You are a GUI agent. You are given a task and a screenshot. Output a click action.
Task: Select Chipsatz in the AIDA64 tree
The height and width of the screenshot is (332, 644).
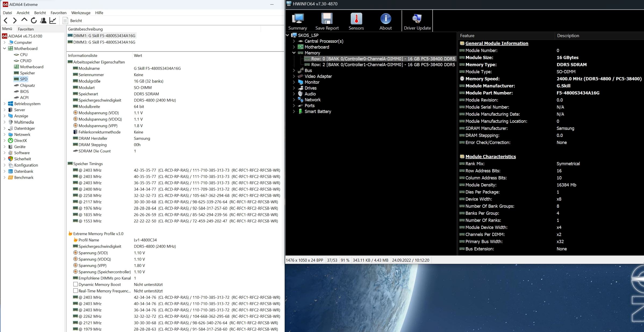pyautogui.click(x=27, y=85)
